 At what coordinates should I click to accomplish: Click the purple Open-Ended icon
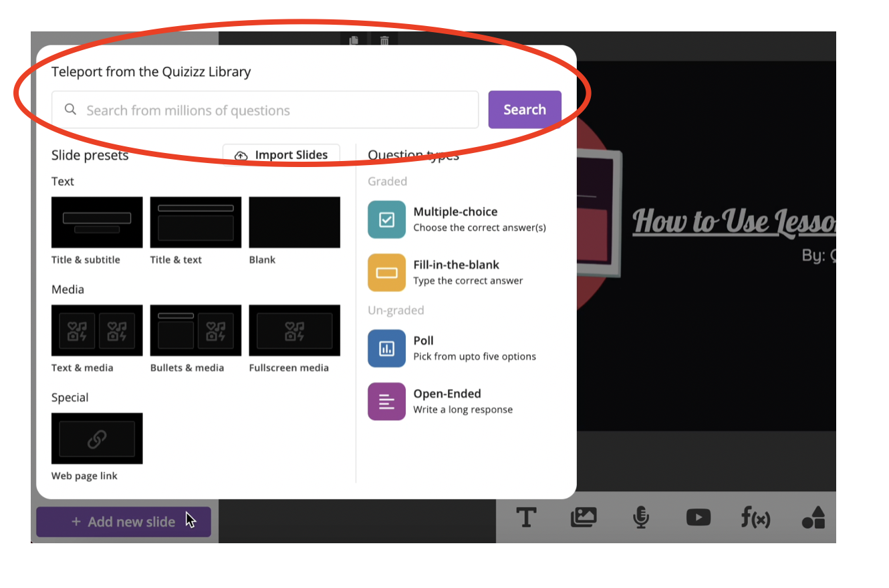point(387,402)
